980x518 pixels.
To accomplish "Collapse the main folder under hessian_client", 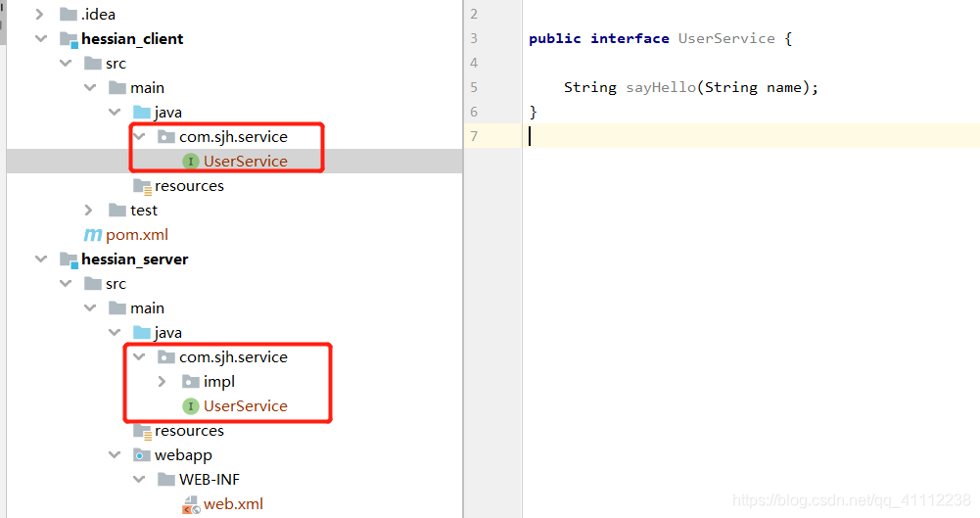I will pos(90,87).
